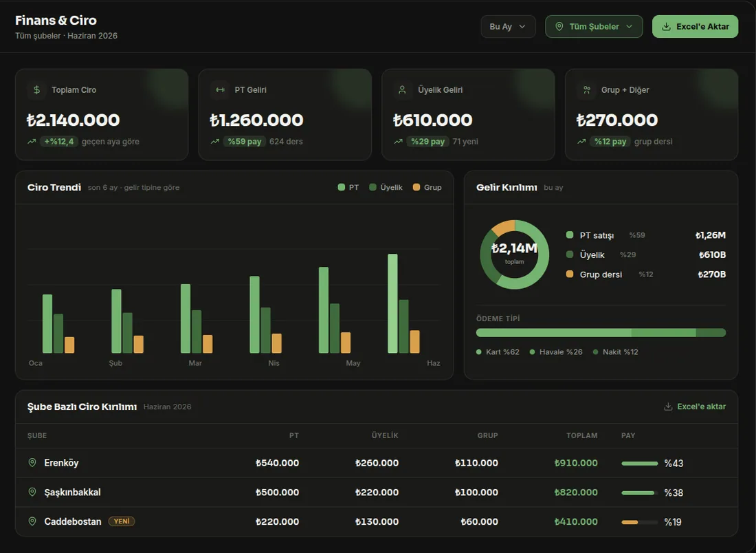Screen dimensions: 756x553
Task: Click the Excel'e Aktar button in header
Action: coord(696,27)
